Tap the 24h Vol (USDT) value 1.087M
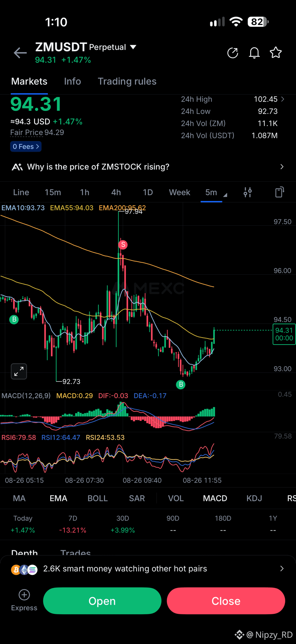The height and width of the screenshot is (644, 296). click(x=265, y=136)
